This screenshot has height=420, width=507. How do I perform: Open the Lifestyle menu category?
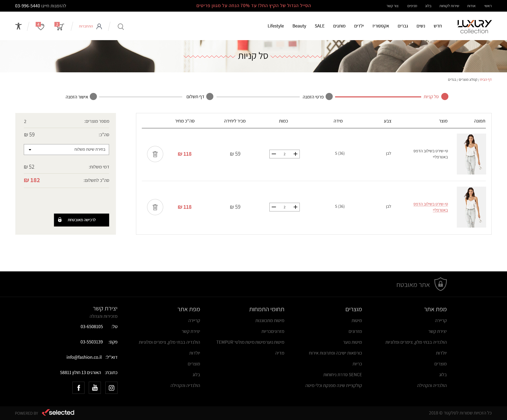[x=275, y=26]
